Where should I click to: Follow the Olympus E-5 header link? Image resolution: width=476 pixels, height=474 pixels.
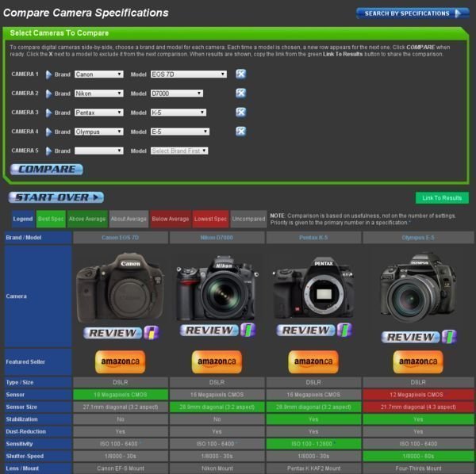click(418, 238)
